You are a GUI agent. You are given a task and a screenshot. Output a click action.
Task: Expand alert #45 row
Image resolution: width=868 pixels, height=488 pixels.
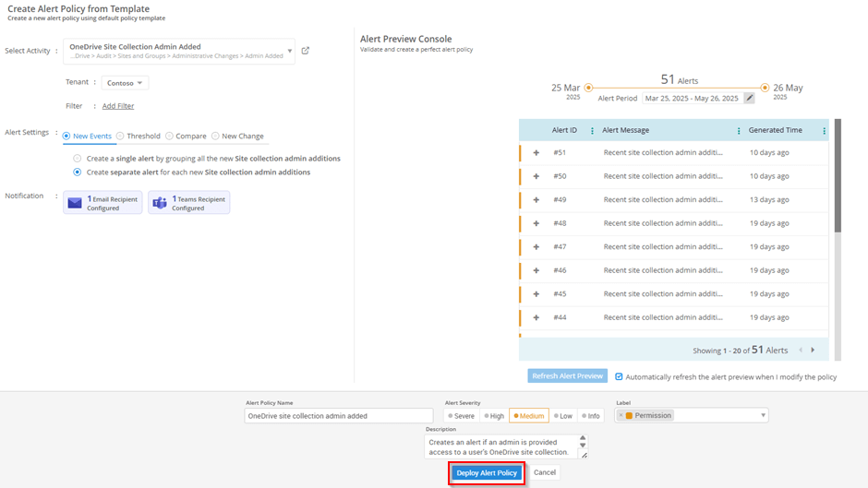point(536,294)
